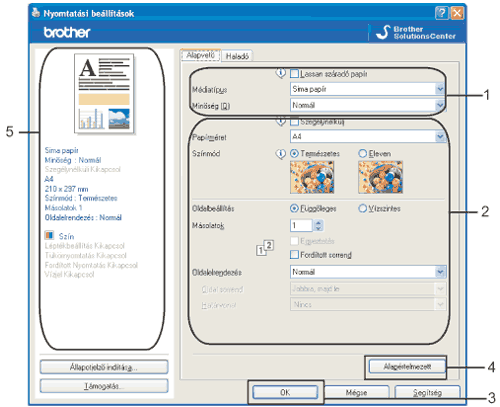
Task: Open the Papírméret dropdown
Action: [368, 136]
